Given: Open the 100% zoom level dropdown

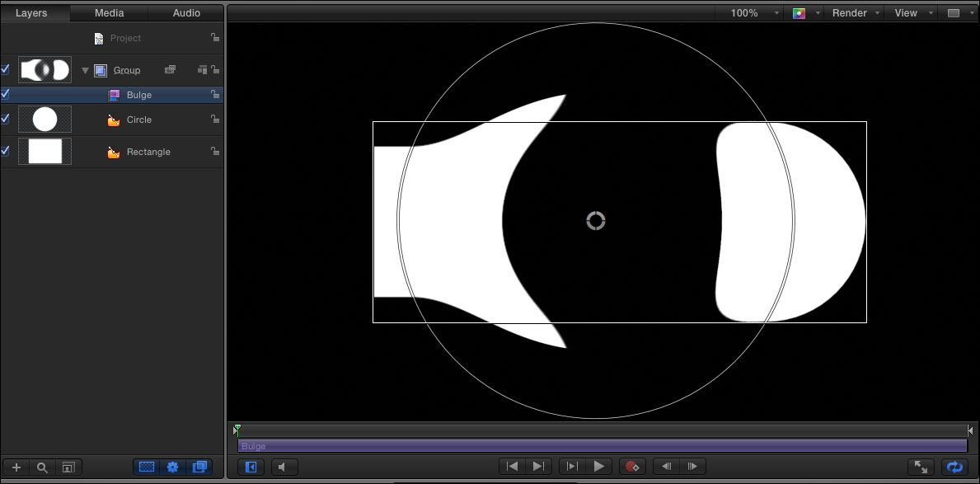Looking at the screenshot, I should (755, 13).
